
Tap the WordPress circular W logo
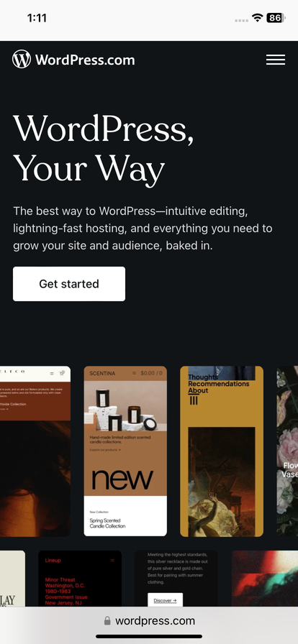click(x=22, y=59)
